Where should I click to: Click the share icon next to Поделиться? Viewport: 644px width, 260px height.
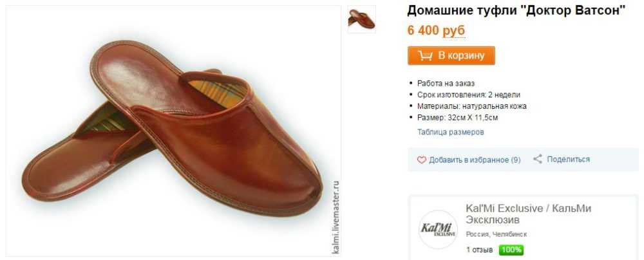pyautogui.click(x=538, y=159)
